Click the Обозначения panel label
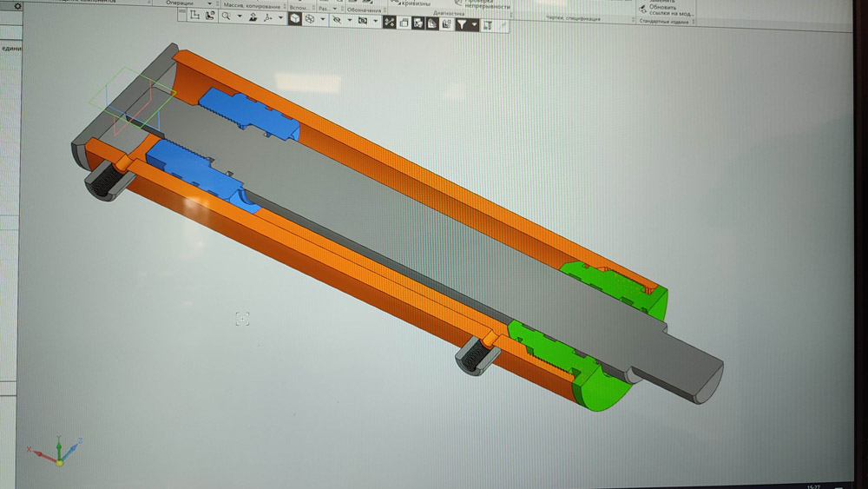Viewport: 868px width, 489px height. click(x=365, y=10)
